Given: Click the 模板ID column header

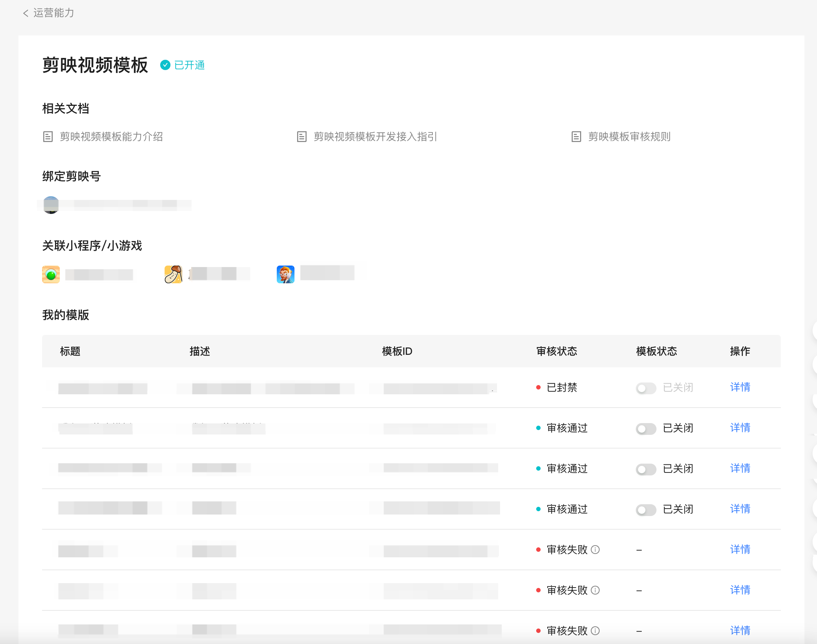Looking at the screenshot, I should pos(397,352).
